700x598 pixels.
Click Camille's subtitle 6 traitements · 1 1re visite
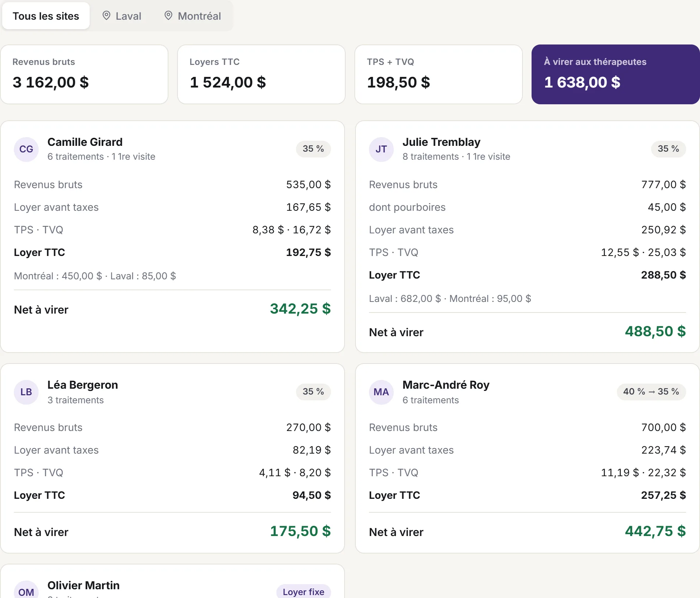[101, 156]
